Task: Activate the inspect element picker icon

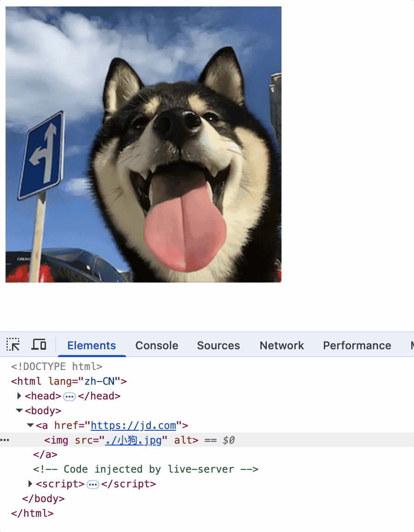Action: pos(13,345)
